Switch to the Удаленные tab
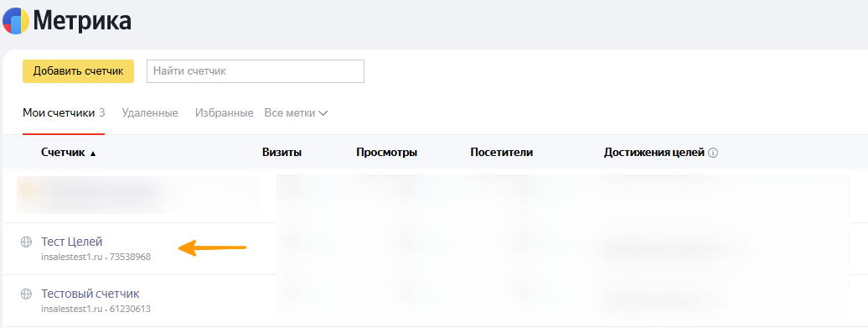The image size is (868, 328). point(150,113)
